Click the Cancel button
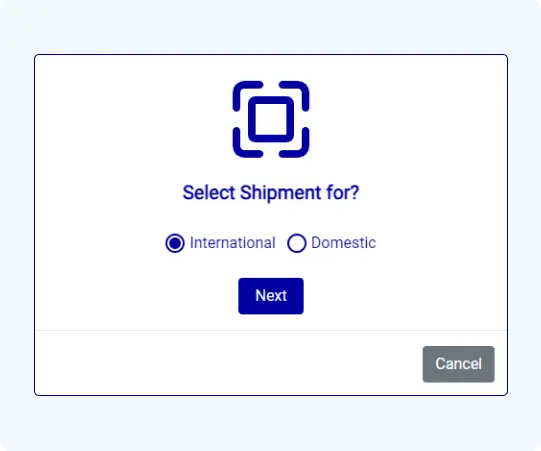 click(x=459, y=364)
